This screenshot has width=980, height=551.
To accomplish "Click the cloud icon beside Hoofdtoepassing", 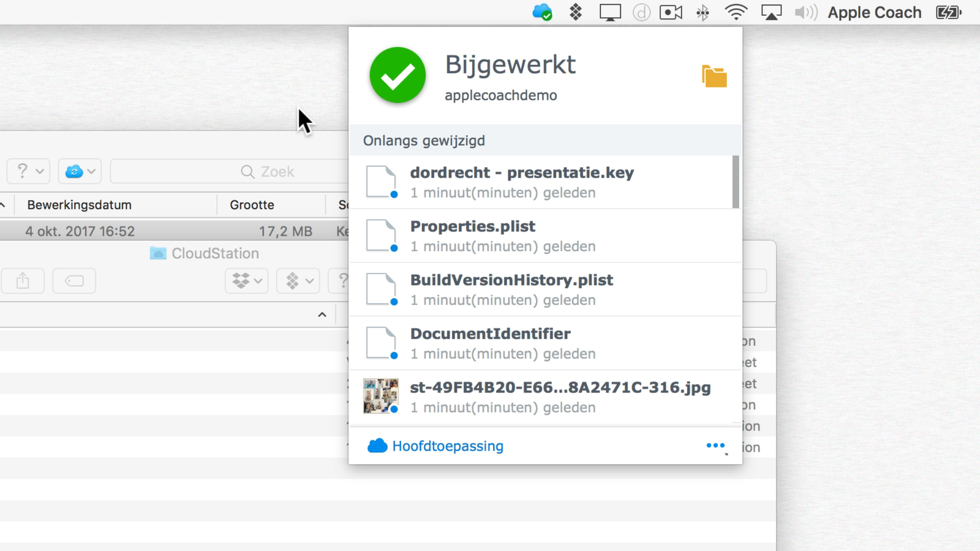I will click(377, 446).
